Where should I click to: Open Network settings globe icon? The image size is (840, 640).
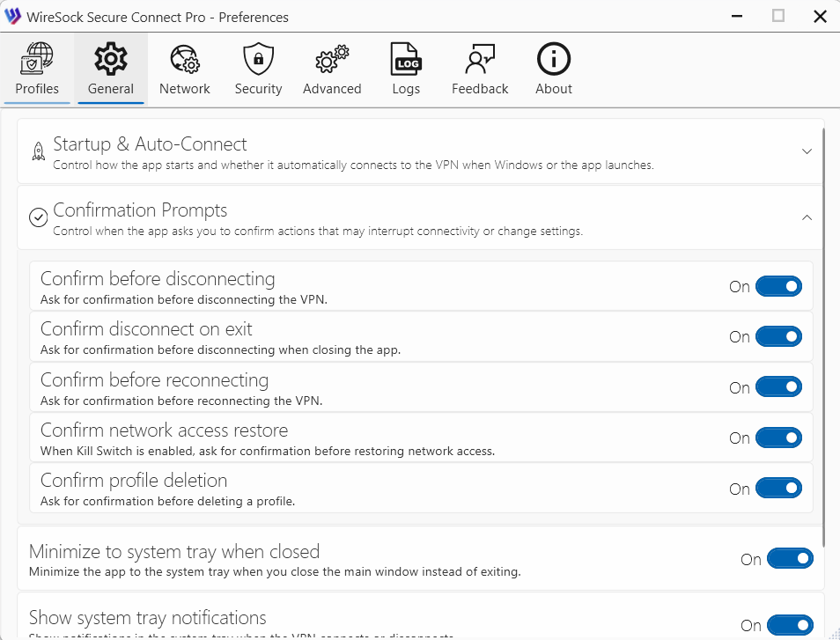[x=185, y=60]
